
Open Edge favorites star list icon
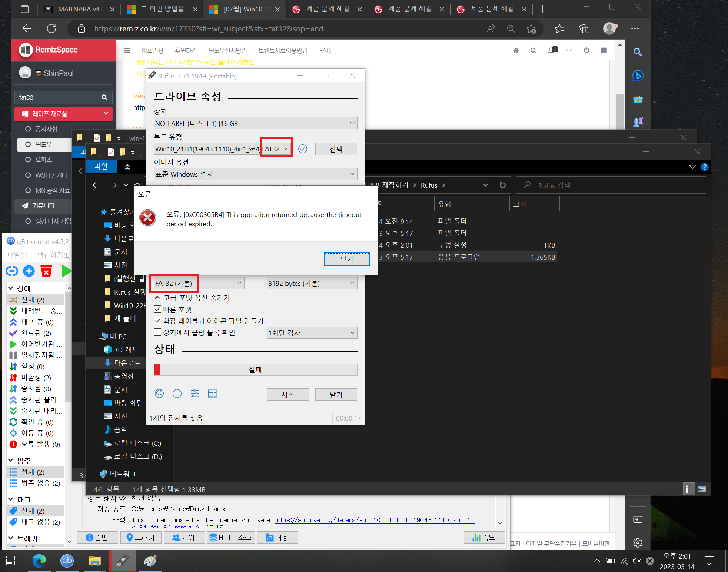point(559,29)
